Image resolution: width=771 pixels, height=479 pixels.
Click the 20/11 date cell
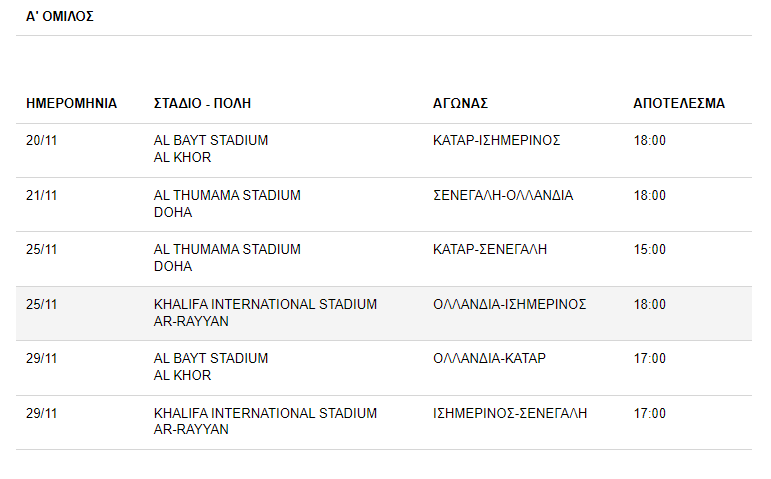(x=42, y=141)
